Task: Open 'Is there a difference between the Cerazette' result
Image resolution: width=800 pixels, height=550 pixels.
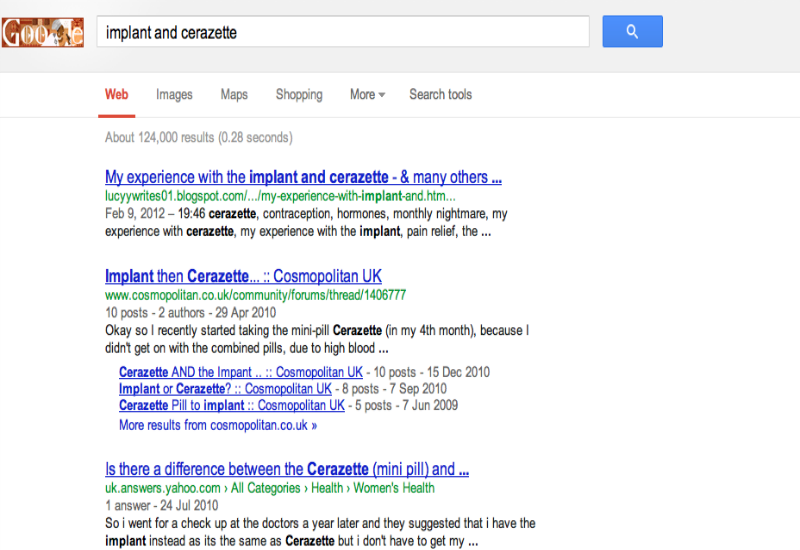Action: 287,469
